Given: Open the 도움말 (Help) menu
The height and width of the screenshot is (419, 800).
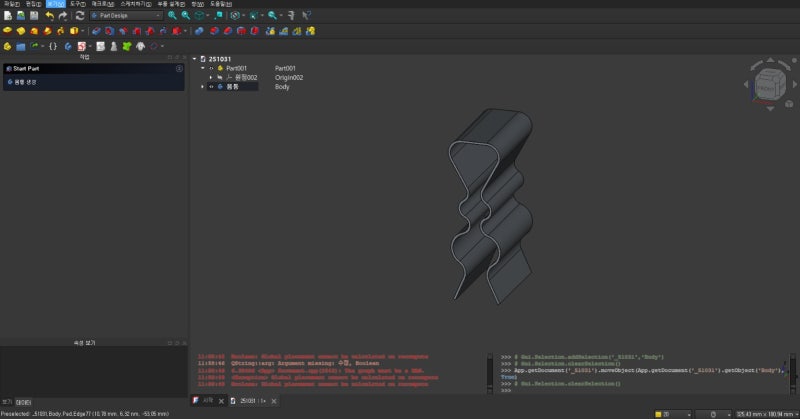Looking at the screenshot, I should pos(220,4).
